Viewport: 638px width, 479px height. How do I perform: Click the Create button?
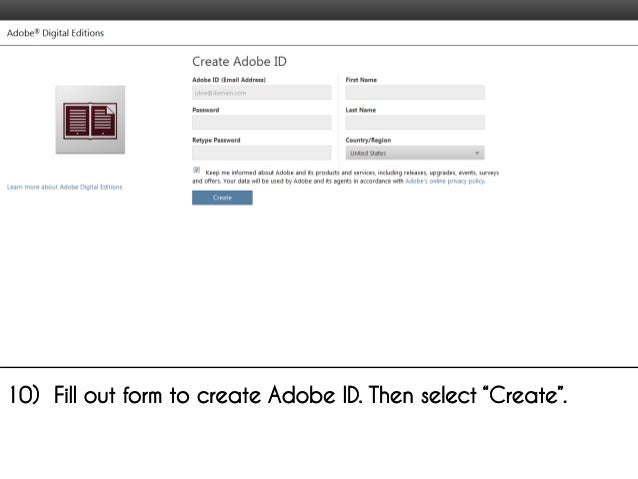222,197
